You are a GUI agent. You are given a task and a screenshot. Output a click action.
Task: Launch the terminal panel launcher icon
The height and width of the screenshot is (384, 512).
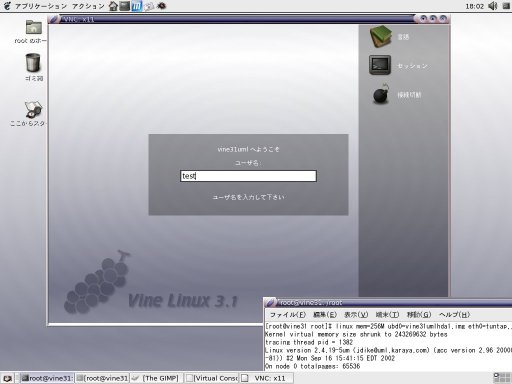(125, 6)
